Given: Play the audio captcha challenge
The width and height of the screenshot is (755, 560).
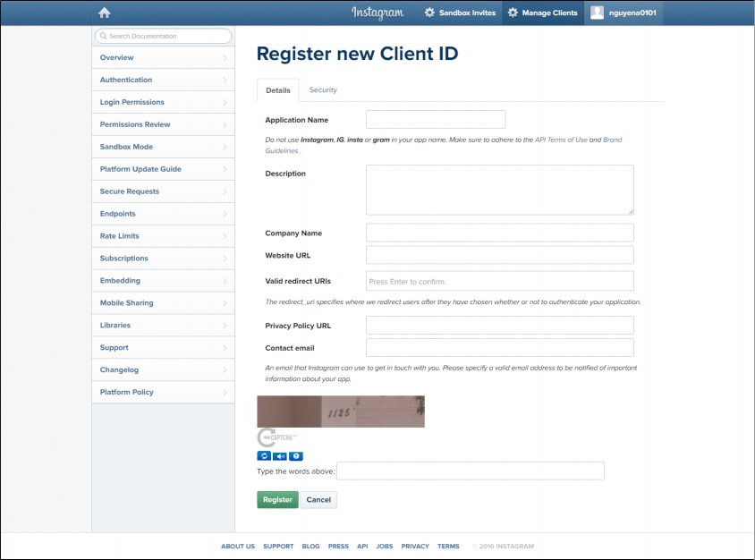Looking at the screenshot, I should pos(280,456).
